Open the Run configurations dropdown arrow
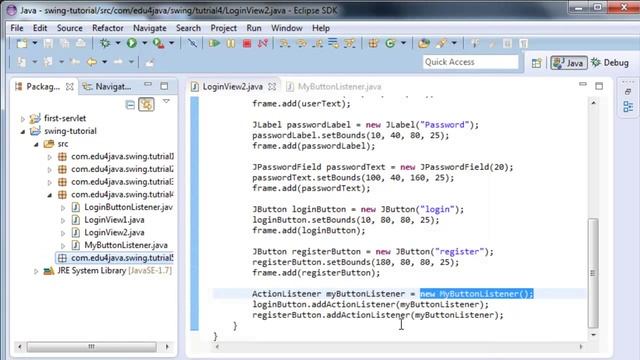This screenshot has width=640, height=360. (x=144, y=43)
